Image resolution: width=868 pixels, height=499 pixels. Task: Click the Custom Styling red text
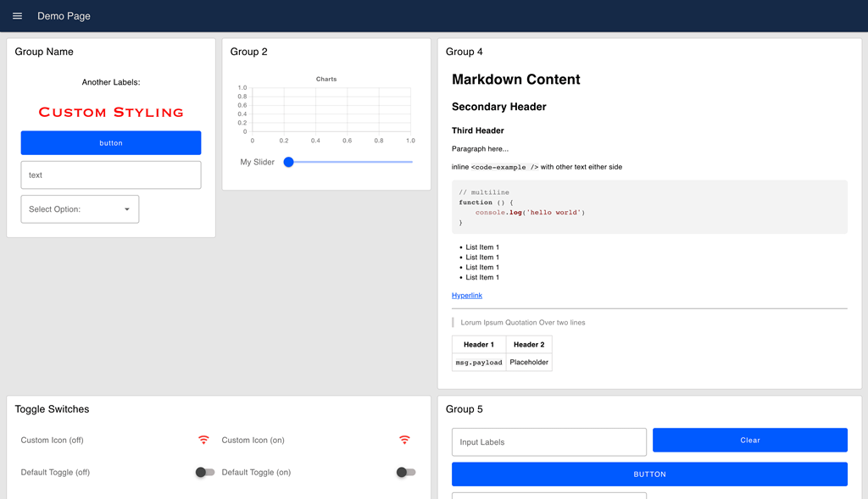(x=110, y=111)
